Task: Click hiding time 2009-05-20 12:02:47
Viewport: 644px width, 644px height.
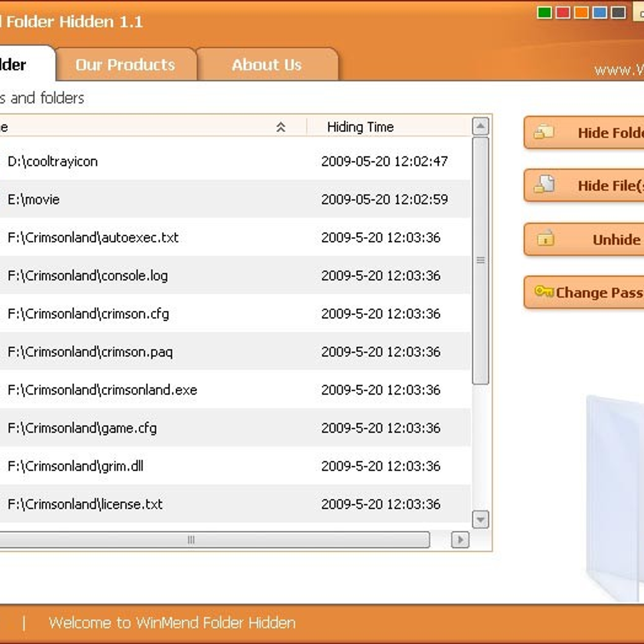Action: 384,161
